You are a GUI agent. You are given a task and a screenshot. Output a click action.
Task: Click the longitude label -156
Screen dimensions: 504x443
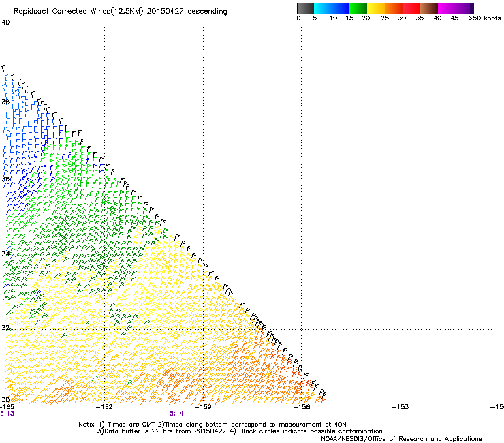302,407
